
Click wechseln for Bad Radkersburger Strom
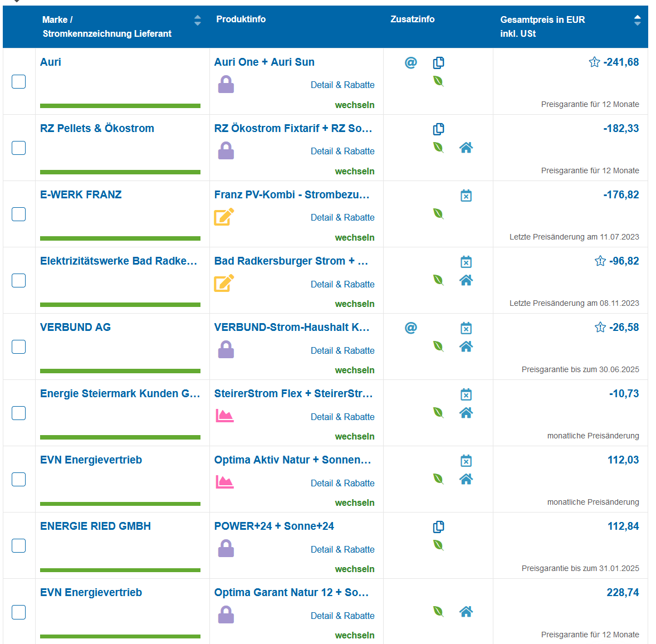354,304
